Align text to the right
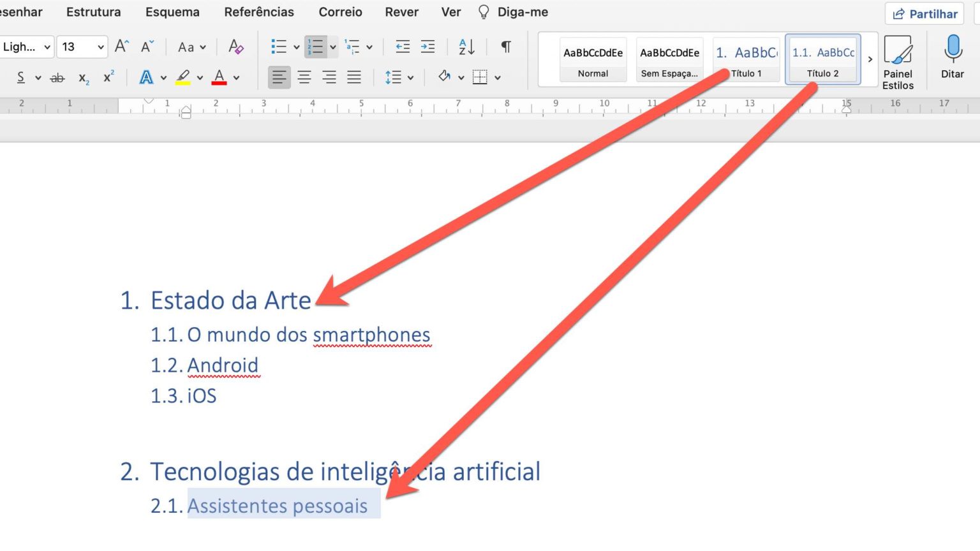980x551 pixels. (329, 77)
